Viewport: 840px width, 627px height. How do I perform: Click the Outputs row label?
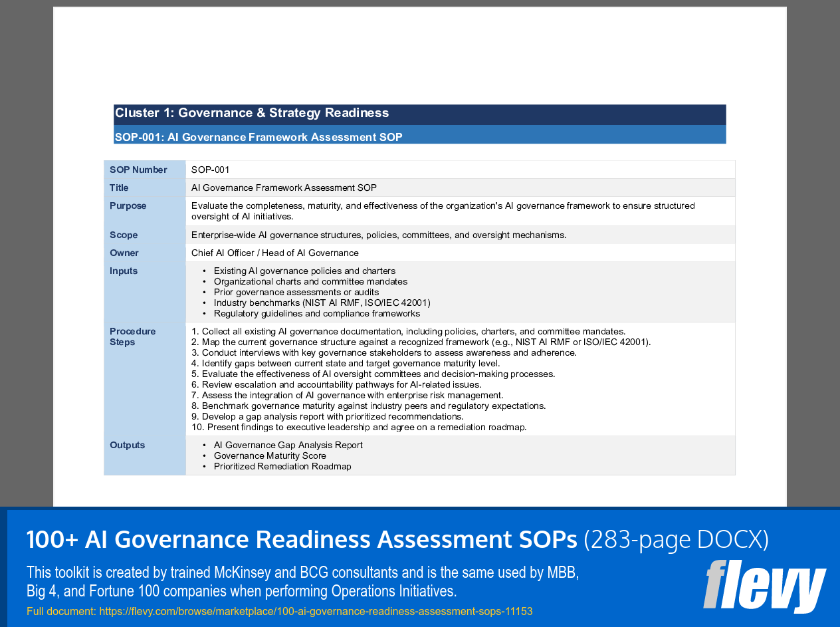click(127, 445)
